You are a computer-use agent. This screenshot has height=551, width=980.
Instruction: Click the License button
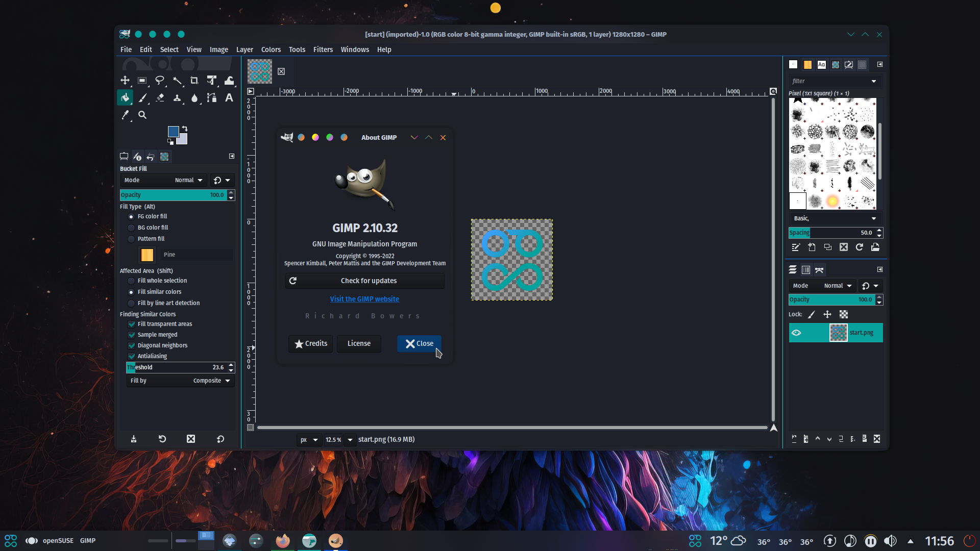click(x=359, y=344)
